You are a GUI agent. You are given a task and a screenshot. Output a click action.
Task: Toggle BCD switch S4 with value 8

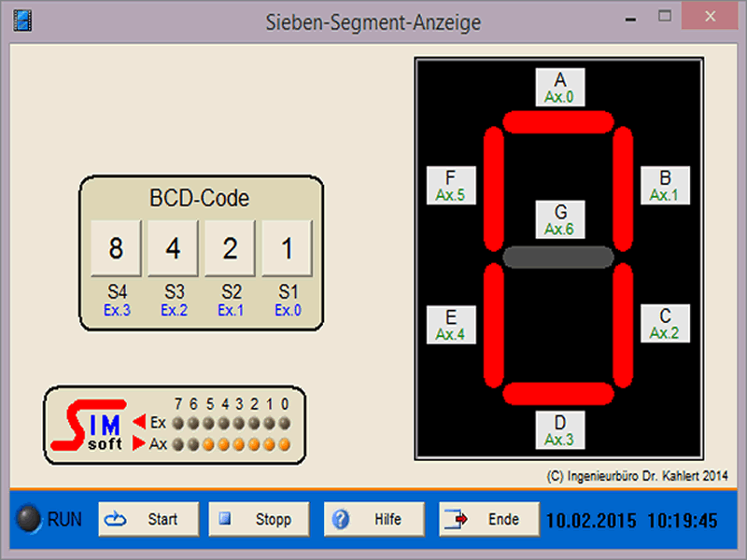click(x=116, y=248)
